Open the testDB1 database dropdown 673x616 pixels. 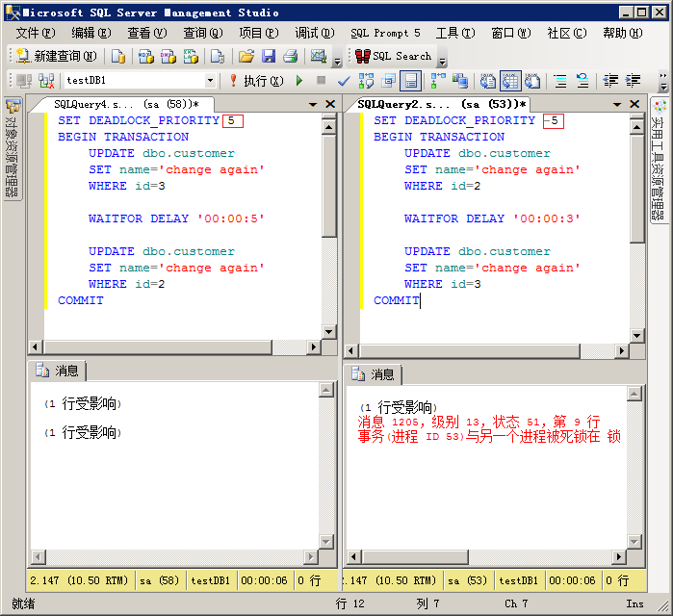point(210,81)
